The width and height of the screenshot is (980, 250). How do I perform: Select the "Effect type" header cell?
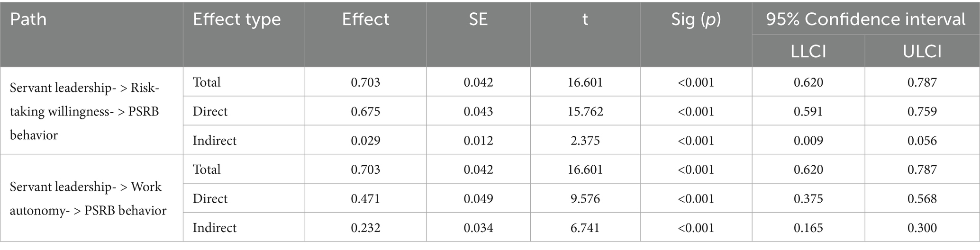[236, 20]
